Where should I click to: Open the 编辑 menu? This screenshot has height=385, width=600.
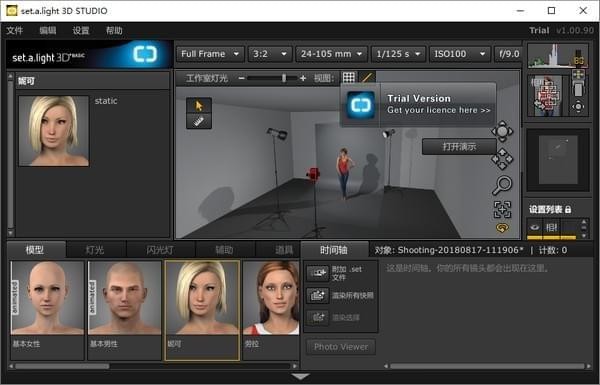[x=48, y=30]
